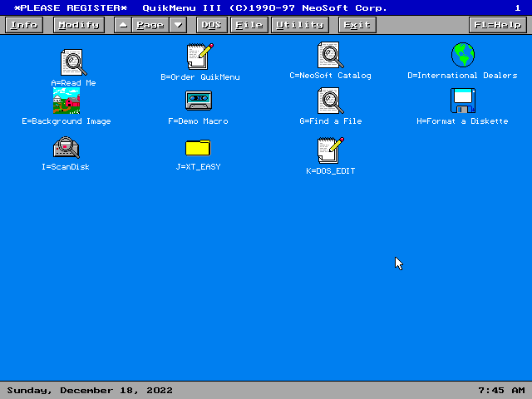Click the date 'Sunday, December 18, 2022'
Screen dimensions: 532x399
pyautogui.click(x=90, y=391)
